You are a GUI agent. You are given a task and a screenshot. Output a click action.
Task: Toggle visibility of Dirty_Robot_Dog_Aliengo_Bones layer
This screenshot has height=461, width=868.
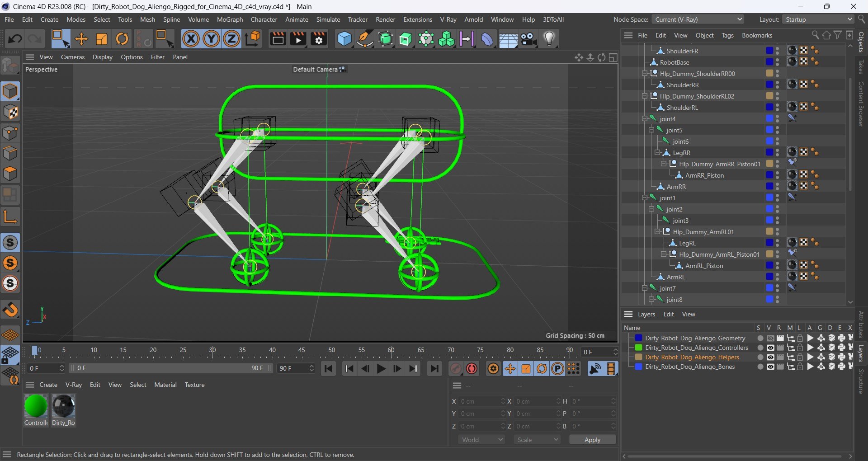pos(770,367)
